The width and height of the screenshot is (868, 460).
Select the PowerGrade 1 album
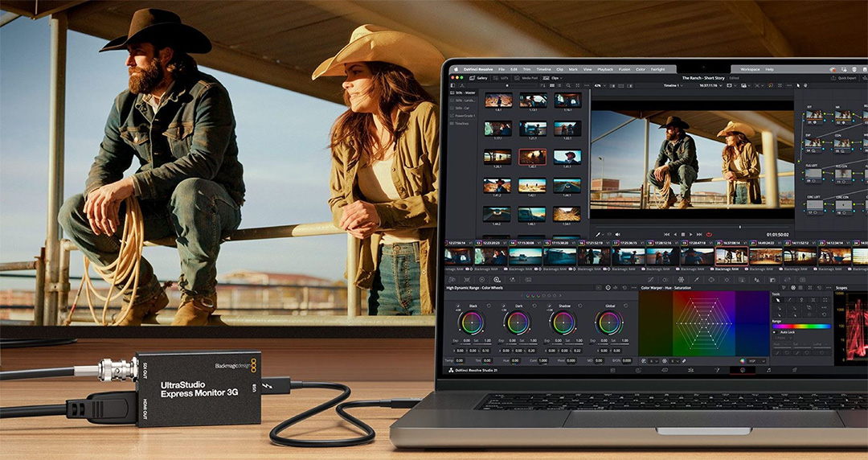(464, 116)
